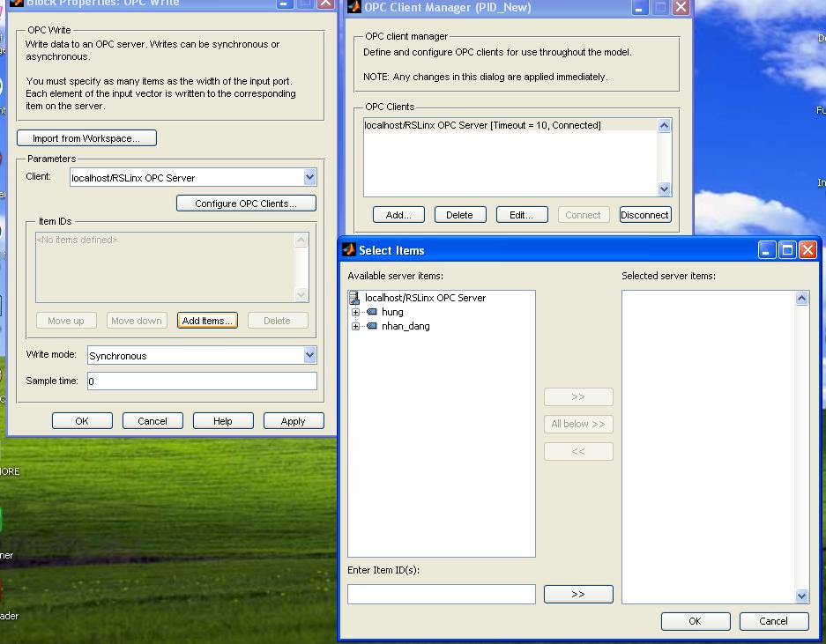Screen dimensions: 826x644
Task: Click MATLAB icon in Select Items title bar
Action: click(349, 249)
